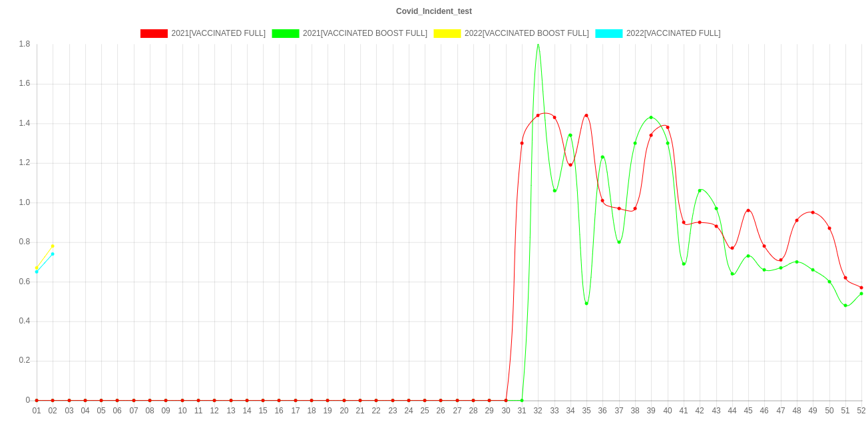Click the Covid_incident_test chart title
Screen dimensions: 868x434
point(434,11)
